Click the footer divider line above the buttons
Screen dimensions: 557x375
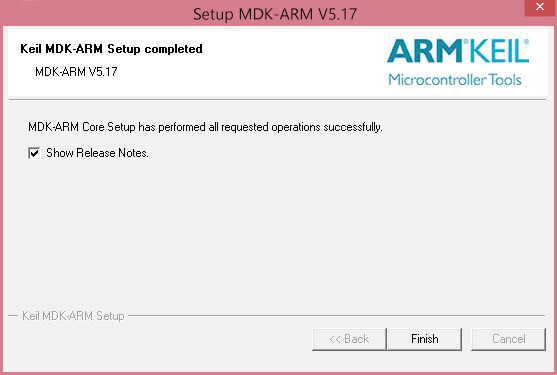[x=337, y=315]
